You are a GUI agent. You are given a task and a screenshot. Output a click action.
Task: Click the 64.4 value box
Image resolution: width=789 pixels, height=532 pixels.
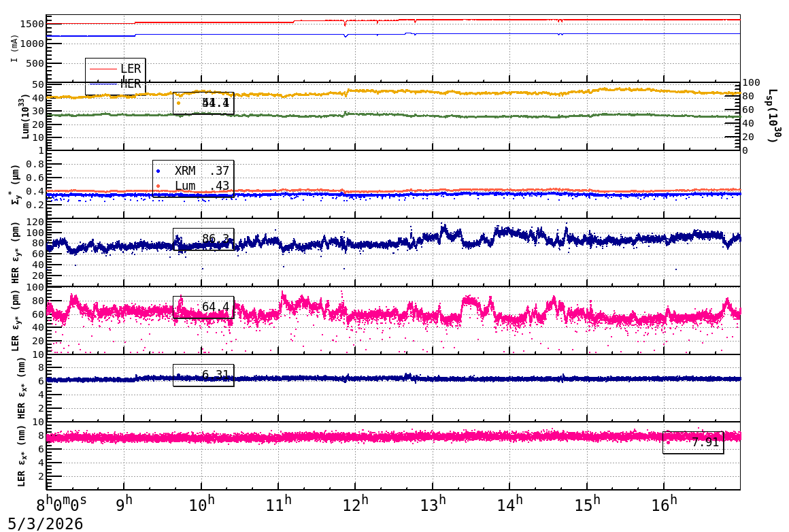[x=203, y=307]
